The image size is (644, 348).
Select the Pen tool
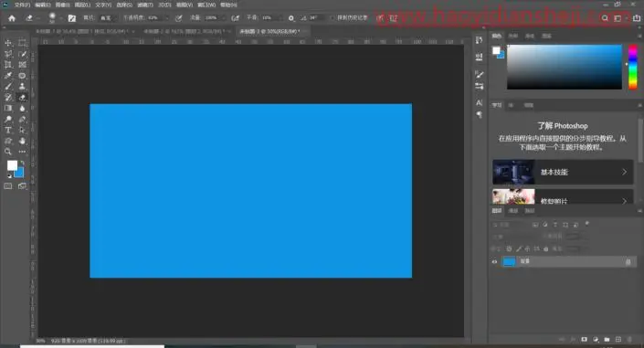(x=22, y=119)
